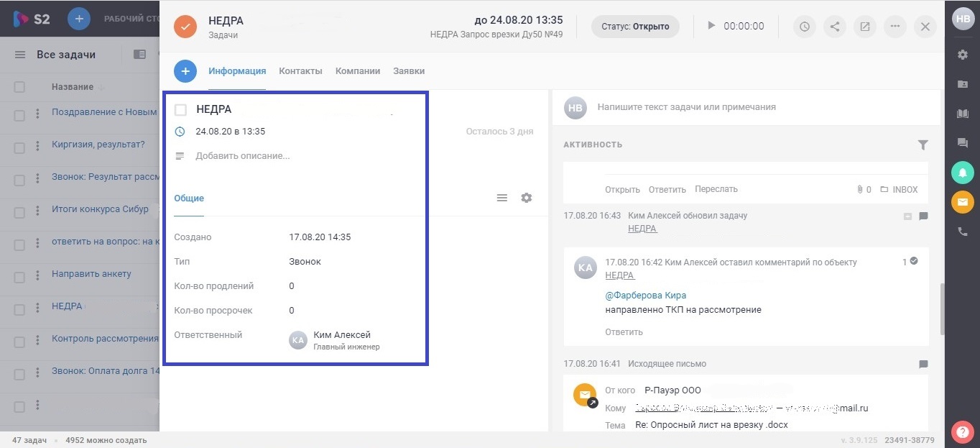Open list options menu beside Общие
The height and width of the screenshot is (448, 980).
(502, 198)
